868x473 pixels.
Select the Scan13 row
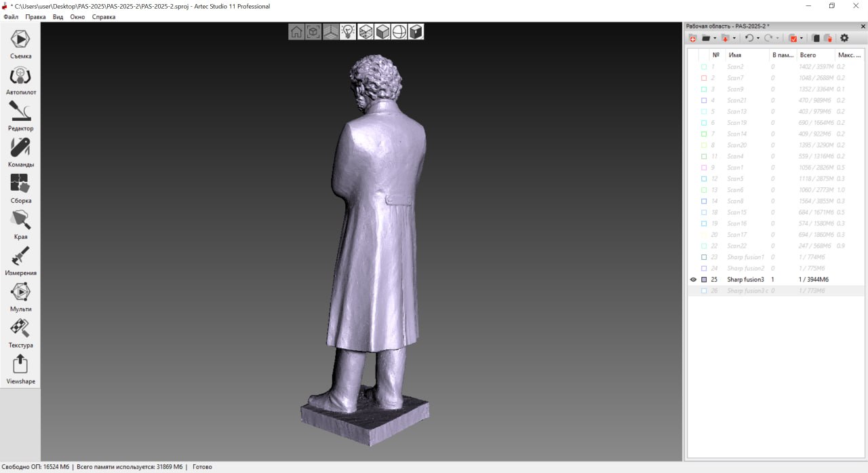776,112
